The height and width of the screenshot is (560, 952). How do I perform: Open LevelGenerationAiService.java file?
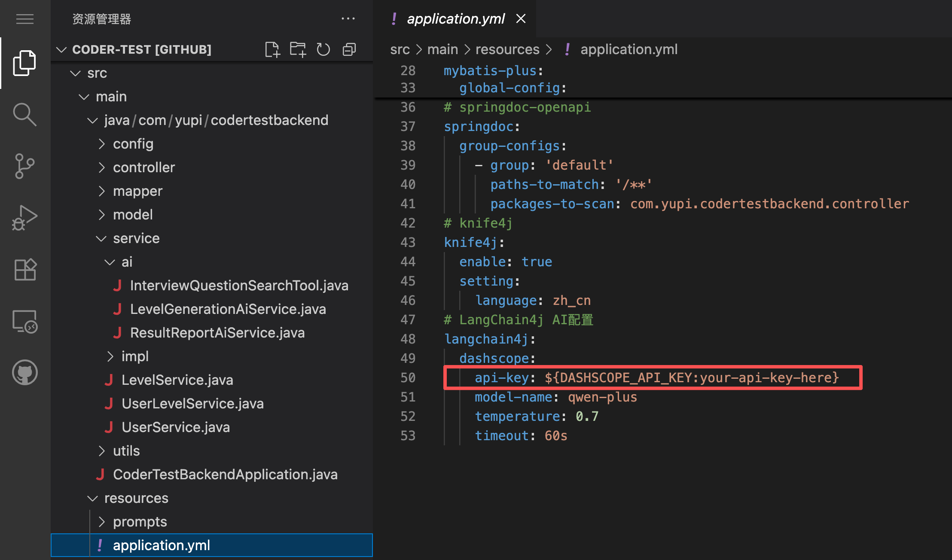click(x=228, y=309)
